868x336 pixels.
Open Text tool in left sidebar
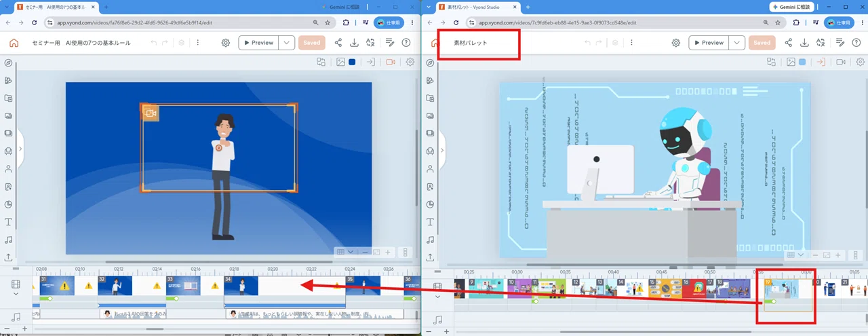(9, 222)
